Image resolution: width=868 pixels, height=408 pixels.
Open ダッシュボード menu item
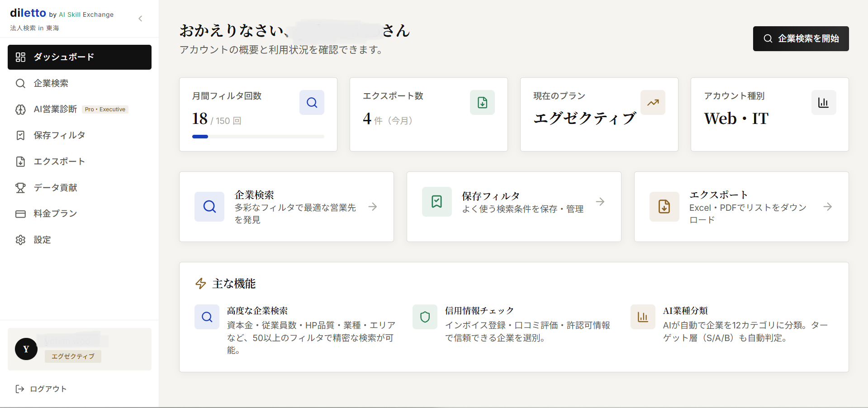pos(80,57)
